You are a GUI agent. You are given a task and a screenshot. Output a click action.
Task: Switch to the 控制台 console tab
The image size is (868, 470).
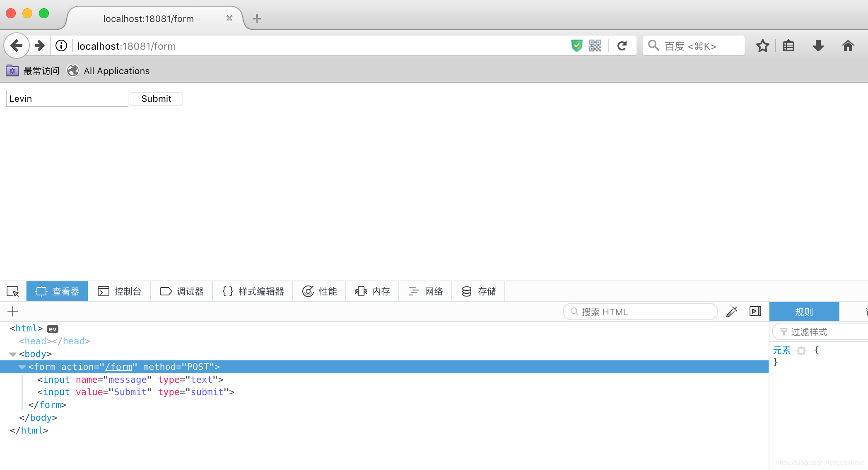[x=119, y=292]
